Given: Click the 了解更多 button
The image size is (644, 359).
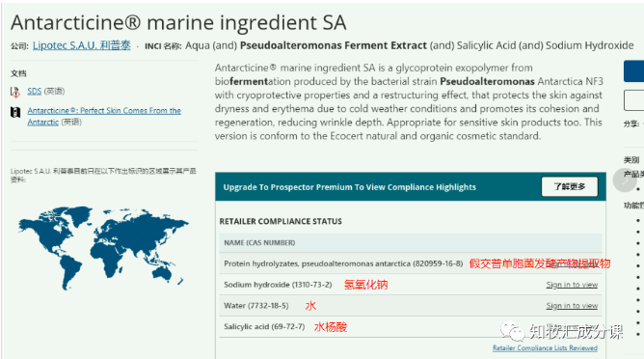Looking at the screenshot, I should click(569, 186).
